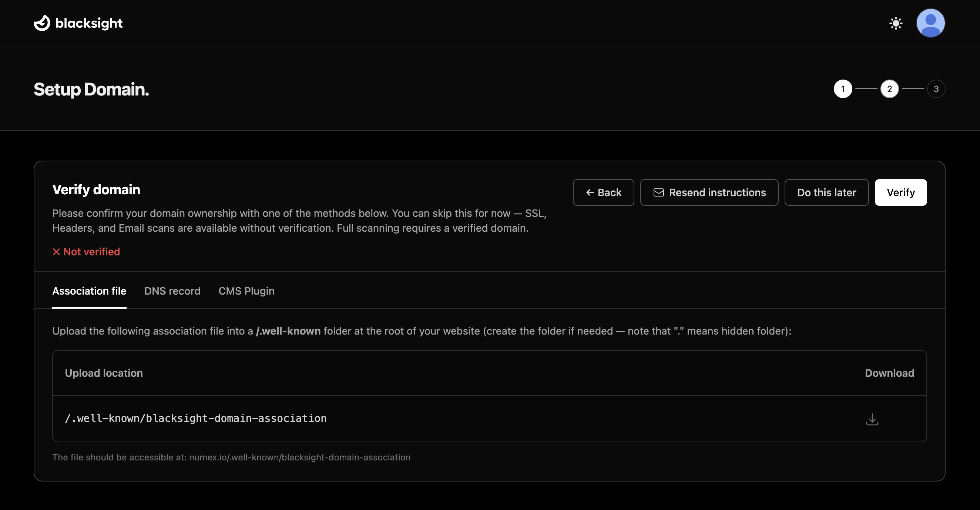Toggle the light theme sun icon
The width and height of the screenshot is (980, 510).
[896, 23]
